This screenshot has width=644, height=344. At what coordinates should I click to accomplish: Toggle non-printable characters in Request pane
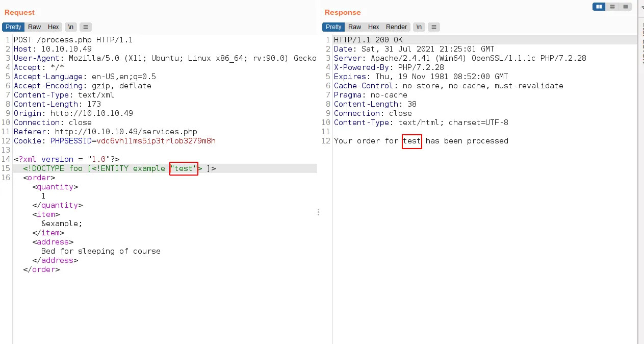coord(71,27)
